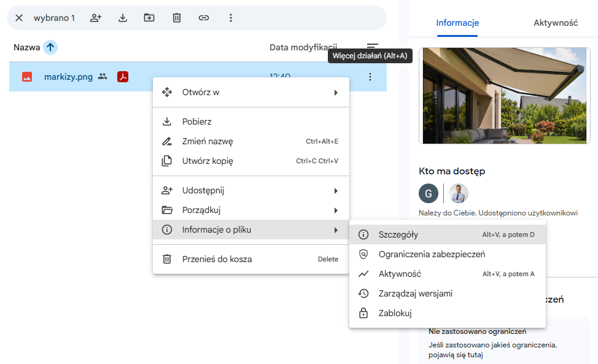Expand Informacje o pliku submenu arrow
598x364 pixels.
coord(336,230)
